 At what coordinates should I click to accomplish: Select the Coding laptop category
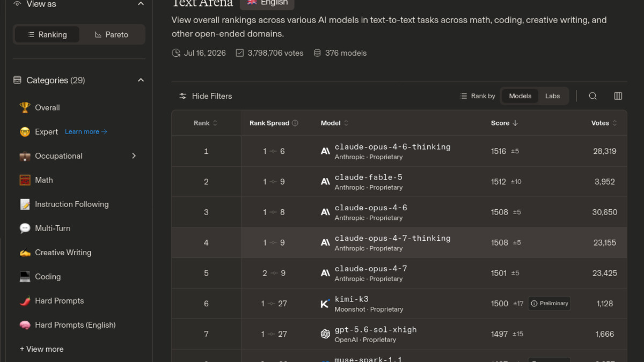pyautogui.click(x=25, y=276)
